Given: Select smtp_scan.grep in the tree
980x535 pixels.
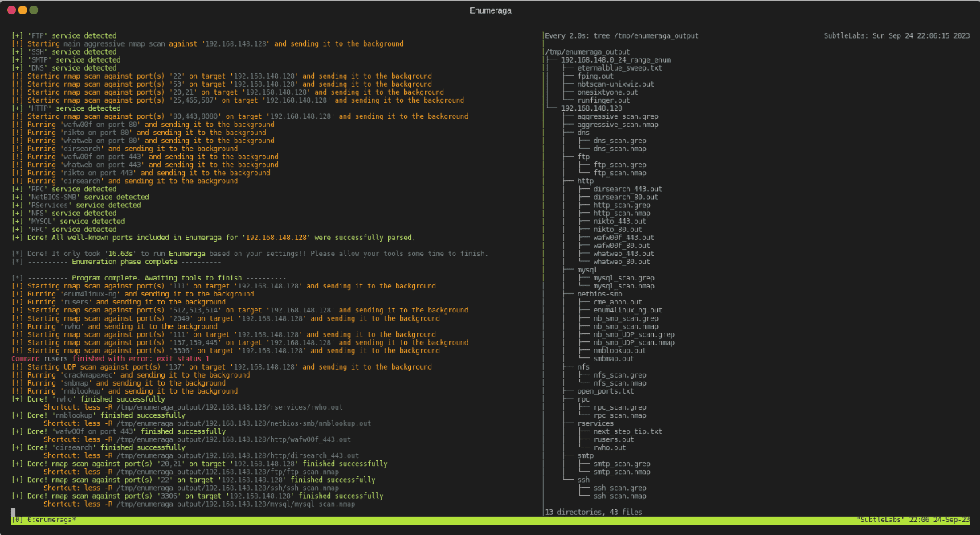Looking at the screenshot, I should point(621,464).
